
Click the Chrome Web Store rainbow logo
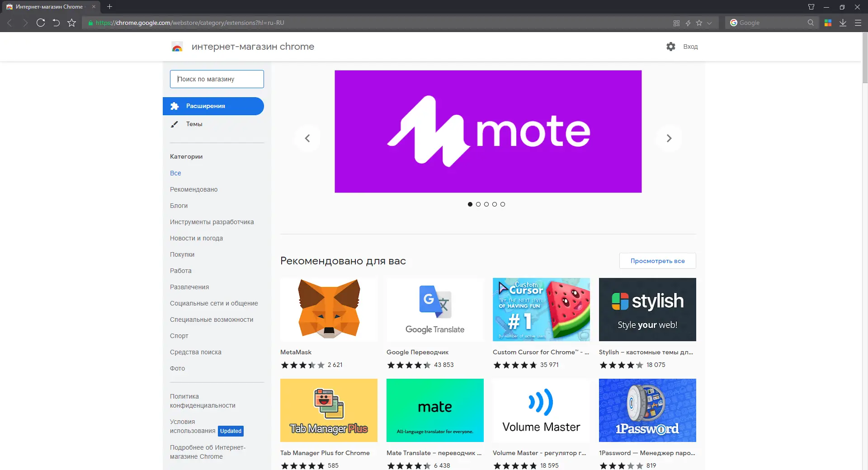pos(177,47)
